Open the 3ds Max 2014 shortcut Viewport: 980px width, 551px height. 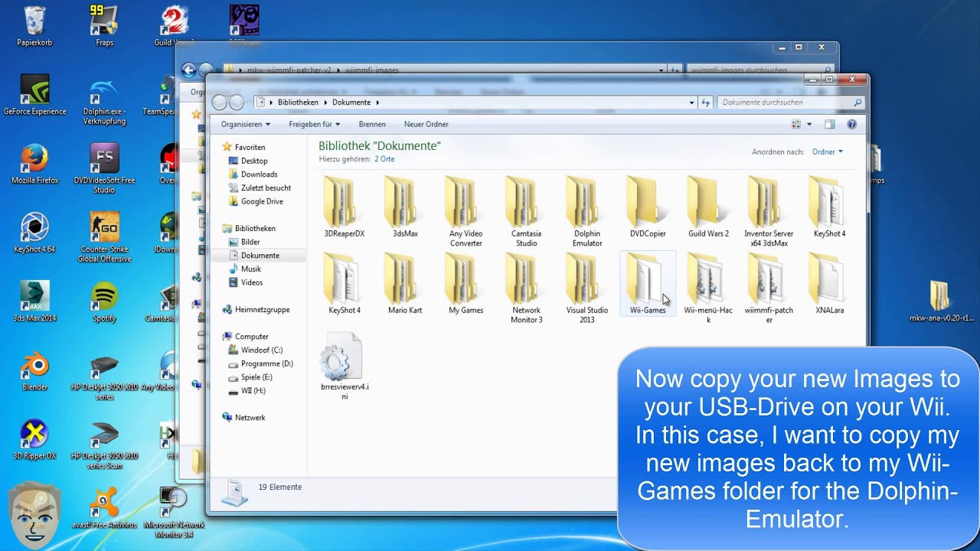coord(34,302)
